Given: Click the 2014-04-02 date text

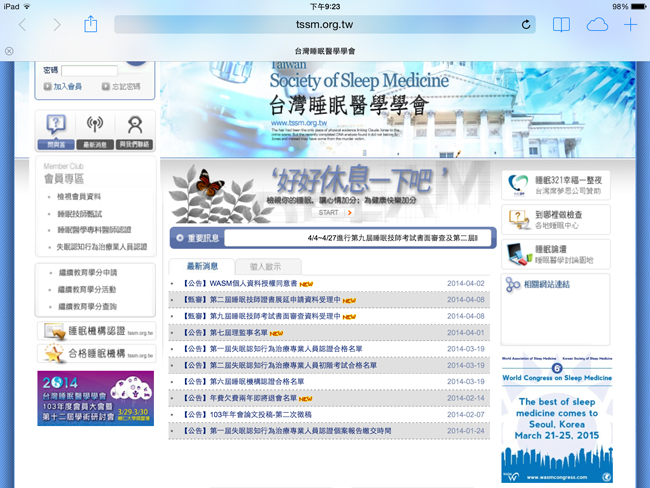Looking at the screenshot, I should [x=466, y=284].
